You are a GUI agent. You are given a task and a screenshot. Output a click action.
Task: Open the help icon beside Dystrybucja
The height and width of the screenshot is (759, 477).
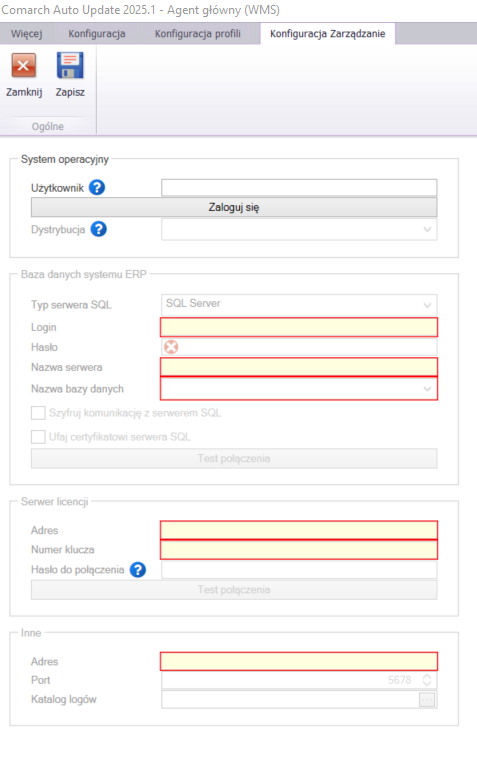[98, 229]
